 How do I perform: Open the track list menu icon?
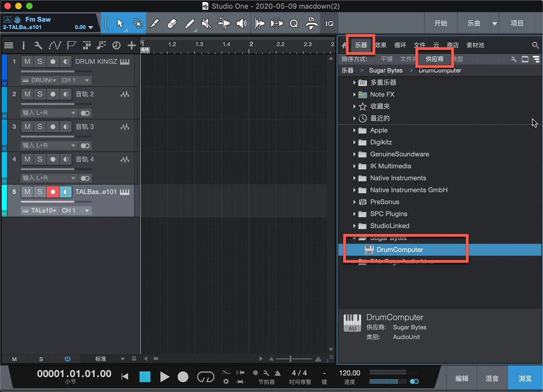(x=9, y=45)
